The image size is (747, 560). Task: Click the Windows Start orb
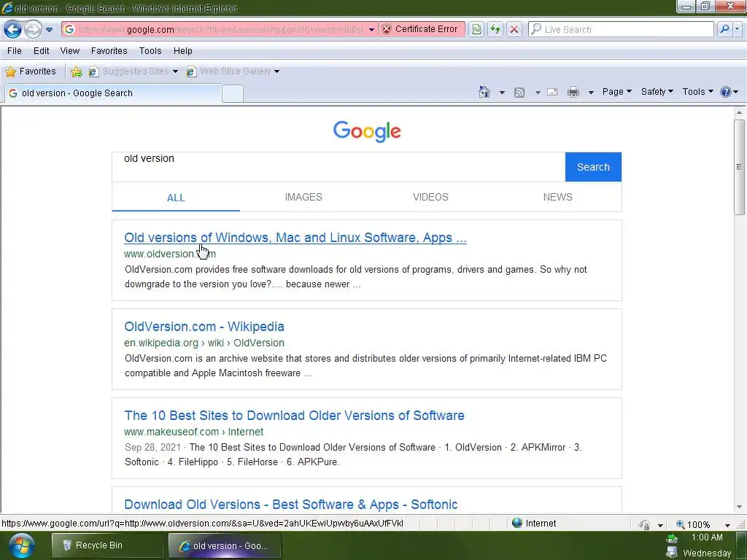21,545
